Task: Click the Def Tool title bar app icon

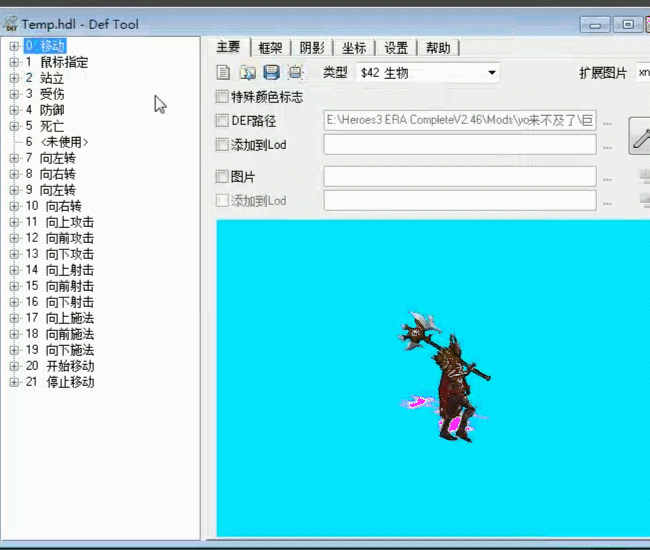Action: pos(10,24)
